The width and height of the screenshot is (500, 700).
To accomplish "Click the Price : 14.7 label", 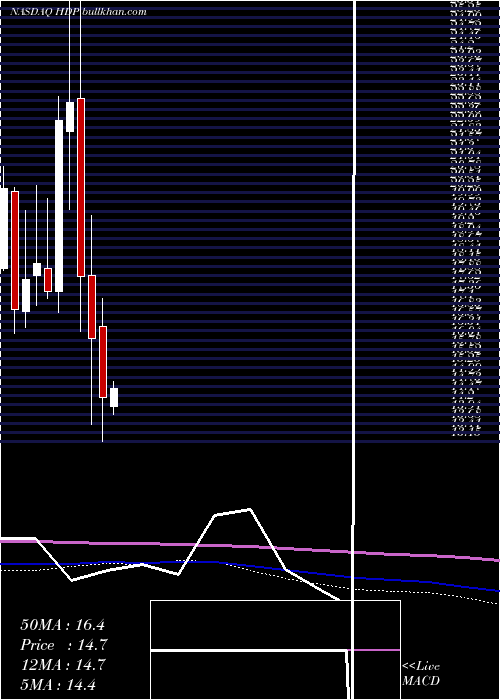I will (x=64, y=645).
